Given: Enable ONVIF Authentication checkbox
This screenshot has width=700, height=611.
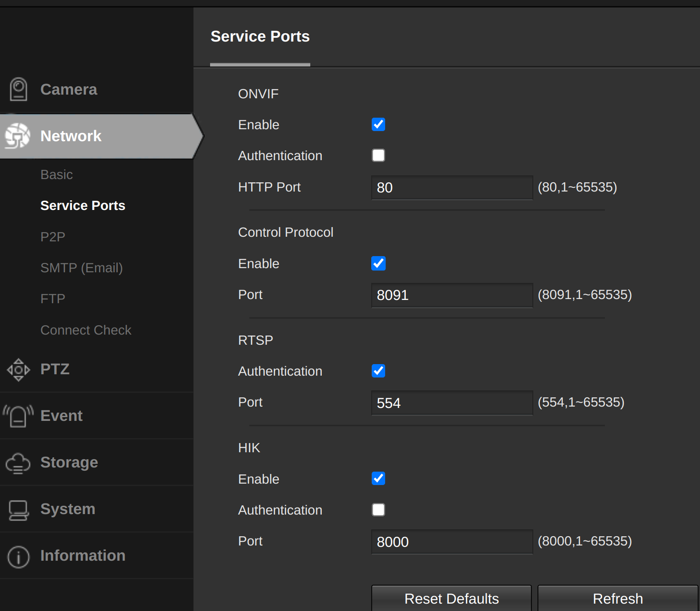Looking at the screenshot, I should point(379,156).
